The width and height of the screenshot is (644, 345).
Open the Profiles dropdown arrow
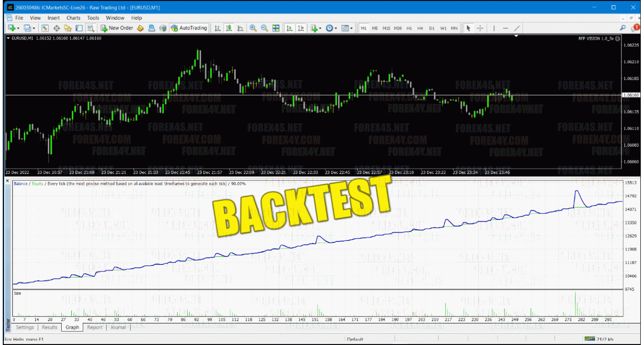tap(33, 28)
